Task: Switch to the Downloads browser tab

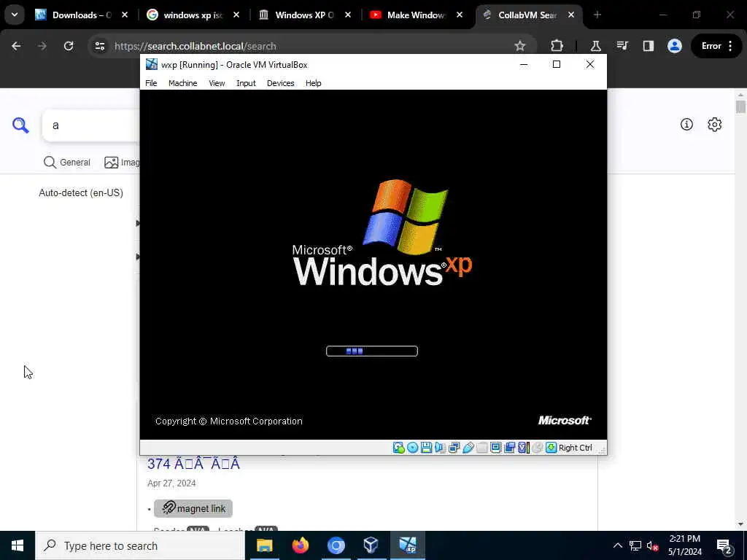Action: (x=82, y=15)
